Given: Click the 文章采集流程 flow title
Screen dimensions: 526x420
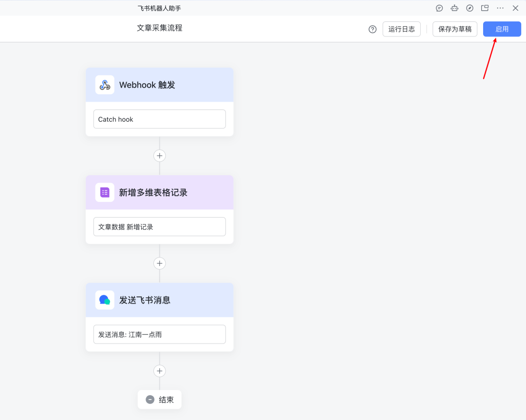Looking at the screenshot, I should click(x=160, y=28).
